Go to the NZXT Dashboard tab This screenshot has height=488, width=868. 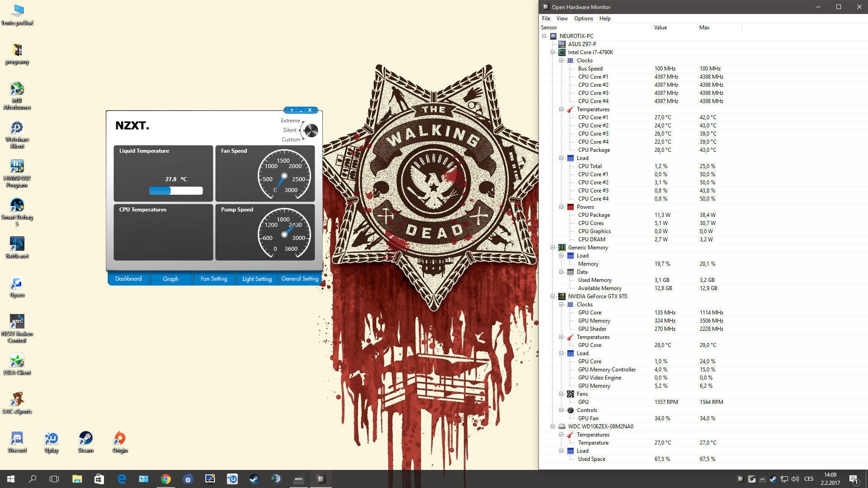pyautogui.click(x=128, y=279)
